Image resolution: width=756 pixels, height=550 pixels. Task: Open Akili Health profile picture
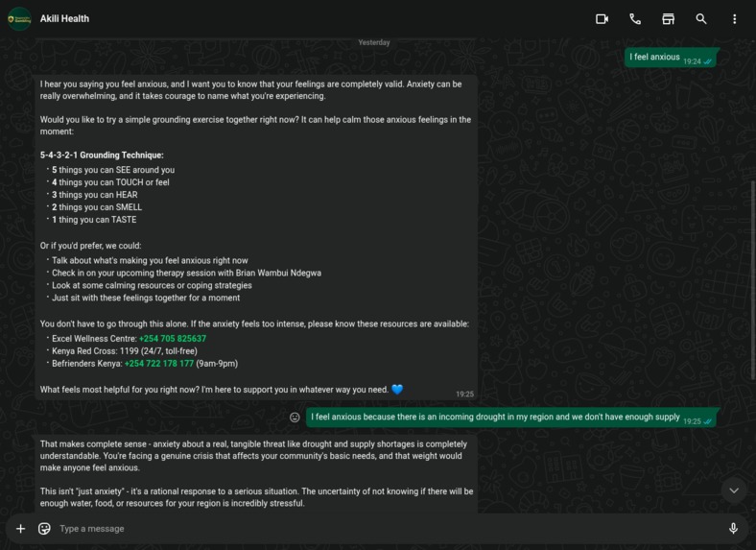[x=19, y=19]
